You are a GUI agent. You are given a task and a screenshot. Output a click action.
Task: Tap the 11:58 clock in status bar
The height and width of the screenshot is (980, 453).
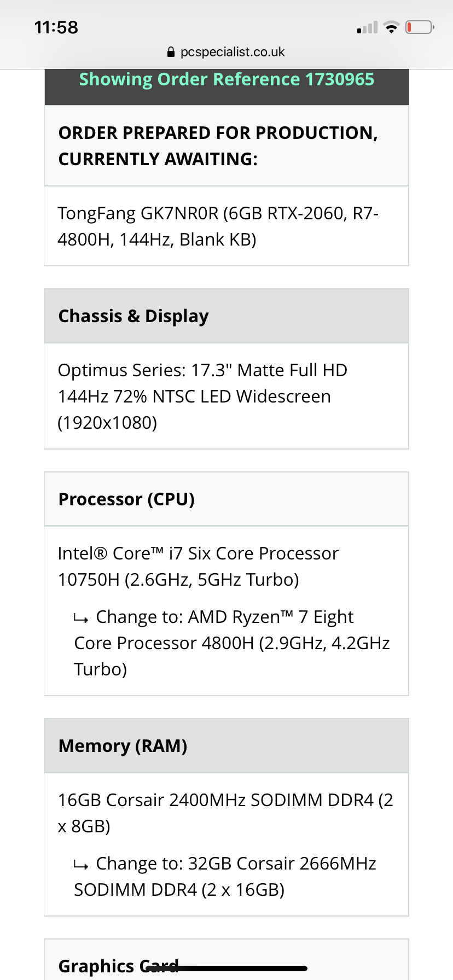tap(56, 27)
